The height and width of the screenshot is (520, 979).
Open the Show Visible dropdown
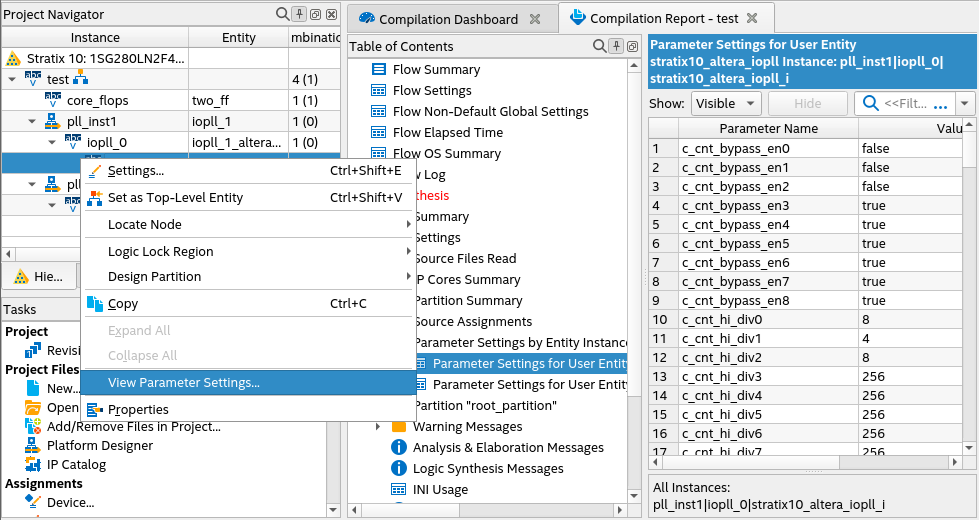726,103
